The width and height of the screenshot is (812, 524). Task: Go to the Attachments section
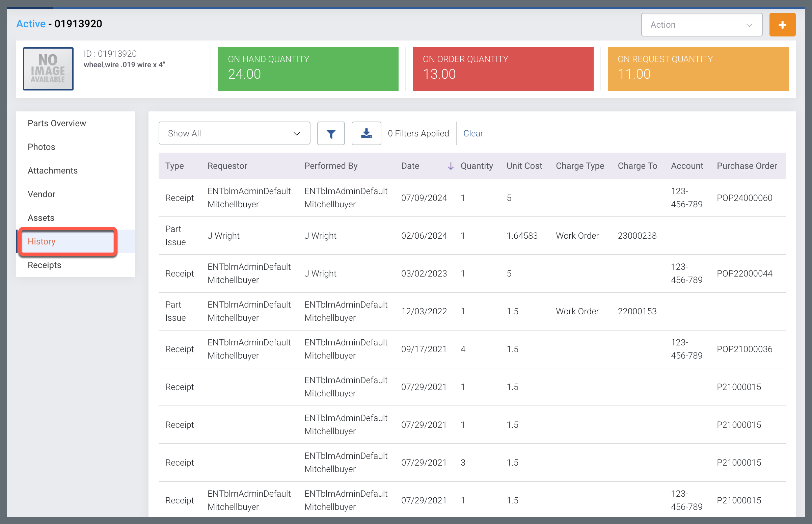point(53,171)
